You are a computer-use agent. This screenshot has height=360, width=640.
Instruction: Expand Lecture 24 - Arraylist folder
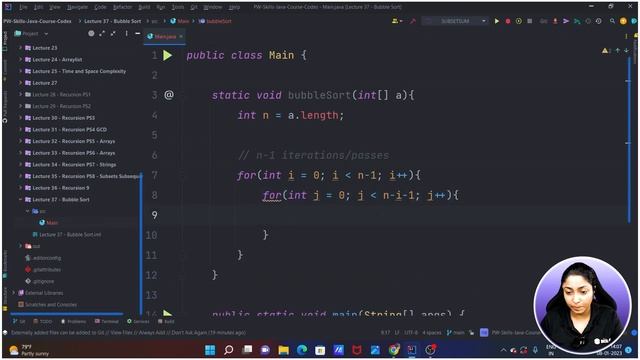20,60
